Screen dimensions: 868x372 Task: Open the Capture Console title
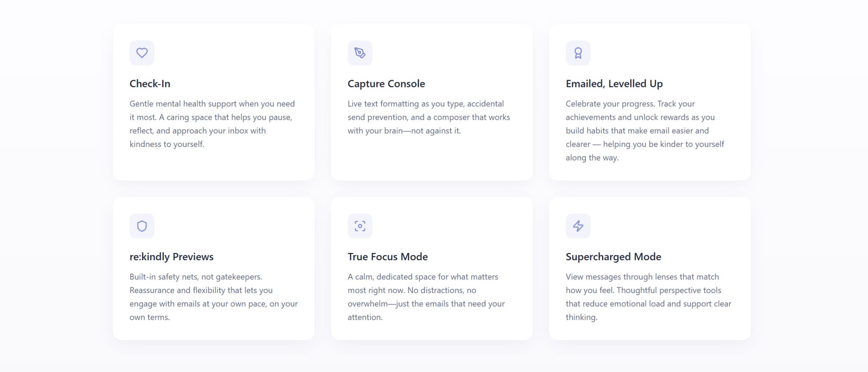(x=386, y=84)
